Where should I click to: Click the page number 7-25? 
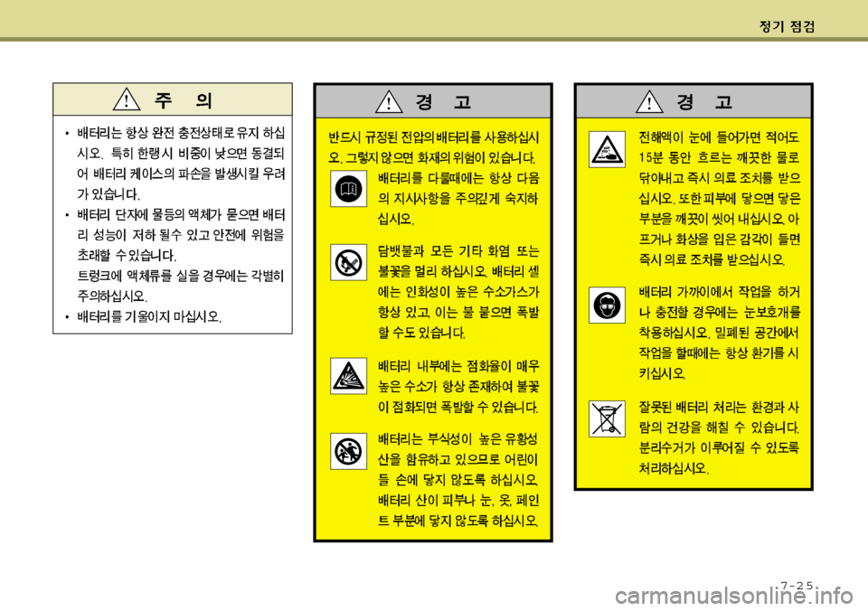(797, 585)
